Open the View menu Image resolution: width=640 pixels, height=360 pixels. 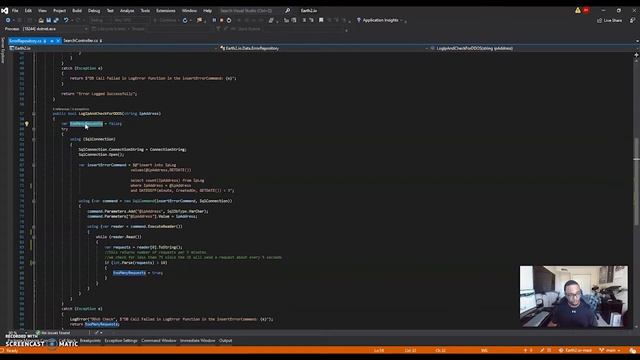click(42, 11)
